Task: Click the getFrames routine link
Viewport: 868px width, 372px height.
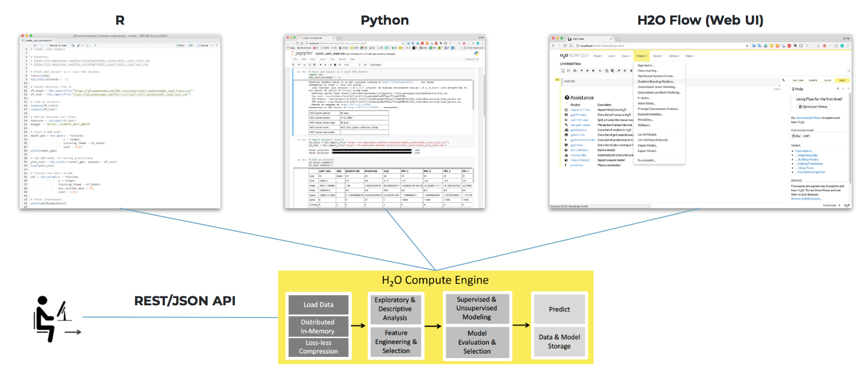Action: point(579,115)
